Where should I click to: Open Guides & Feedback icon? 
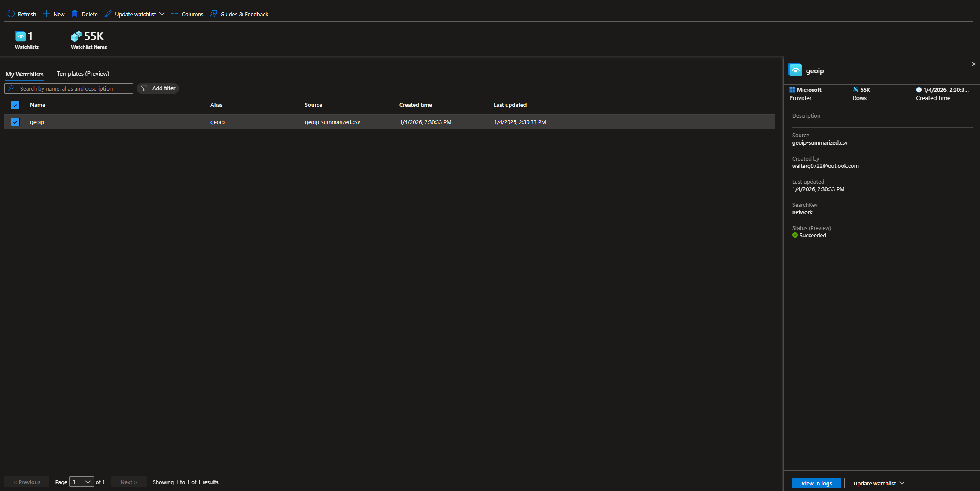point(213,14)
